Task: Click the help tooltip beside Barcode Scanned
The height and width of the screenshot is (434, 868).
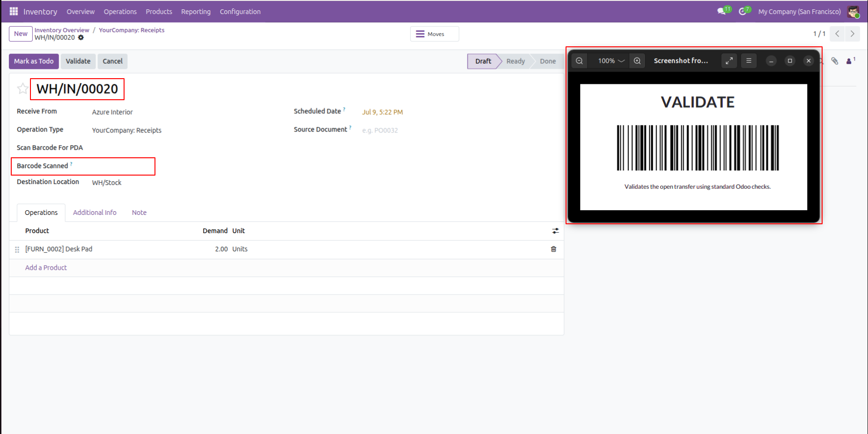Action: [x=71, y=164]
